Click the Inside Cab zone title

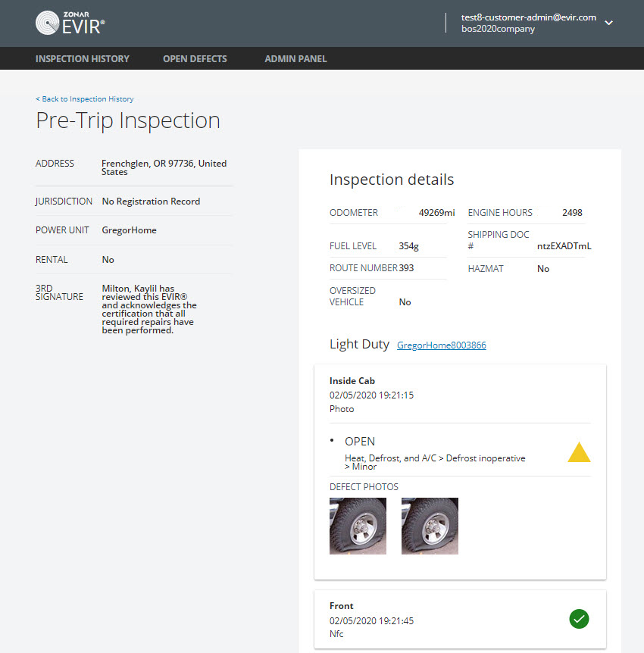coord(352,381)
